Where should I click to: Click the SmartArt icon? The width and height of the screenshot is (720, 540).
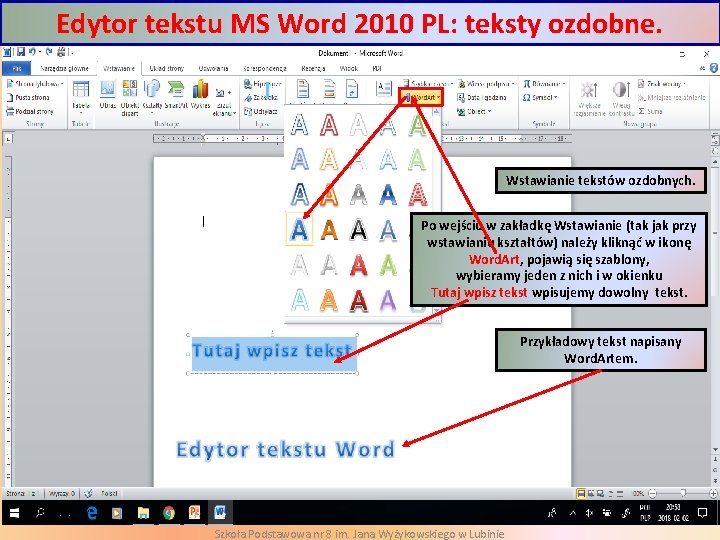[x=176, y=96]
